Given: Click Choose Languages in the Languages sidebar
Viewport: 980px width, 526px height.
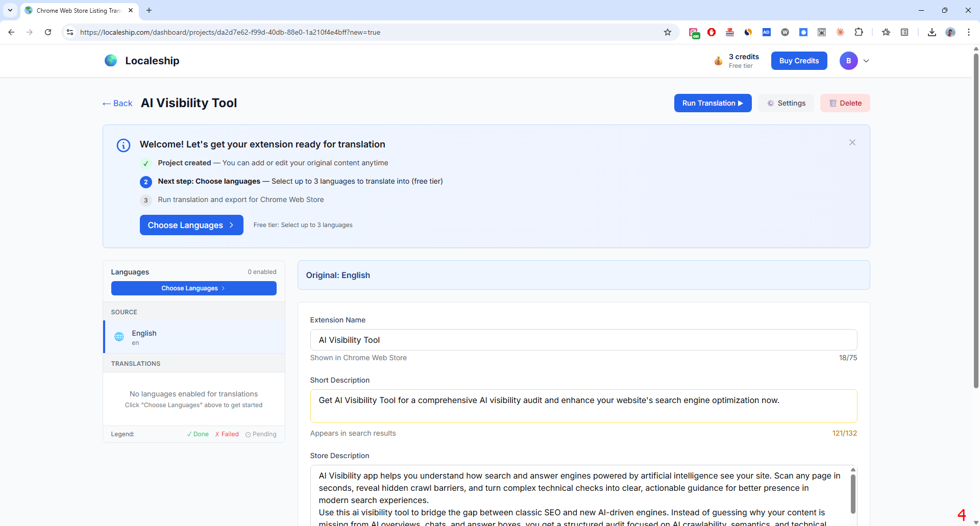Looking at the screenshot, I should [194, 288].
